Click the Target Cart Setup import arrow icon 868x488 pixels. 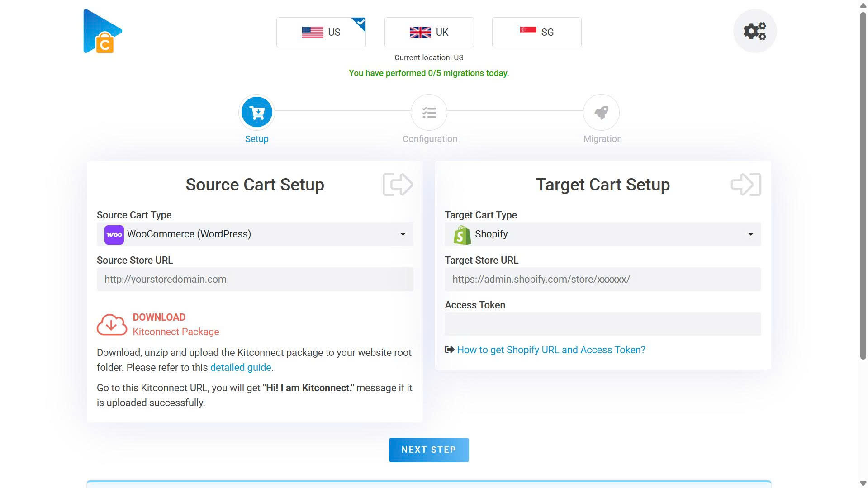745,184
